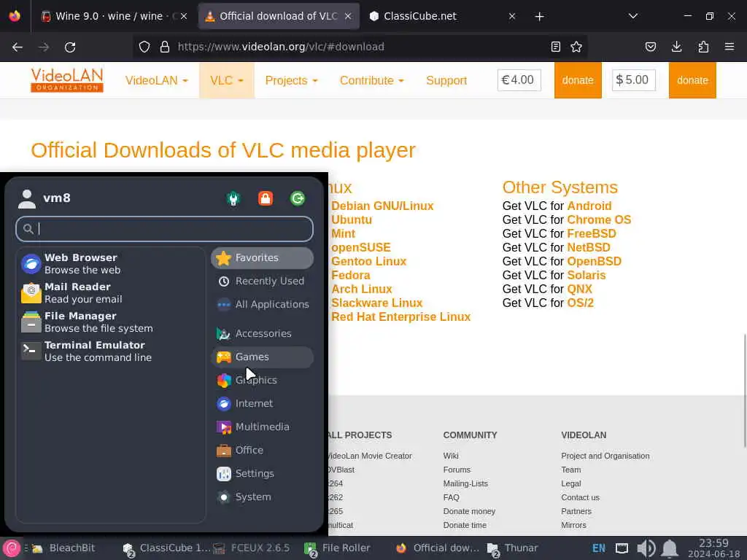This screenshot has height=560, width=747.
Task: Switch keyboard layout EN indicator
Action: point(599,548)
